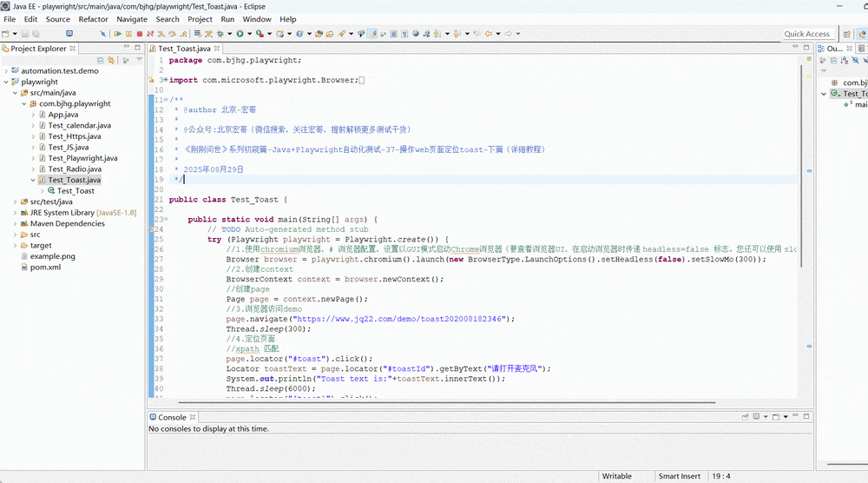Click the Last Edit Location arrow icon
The width and height of the screenshot is (868, 483).
[477, 33]
